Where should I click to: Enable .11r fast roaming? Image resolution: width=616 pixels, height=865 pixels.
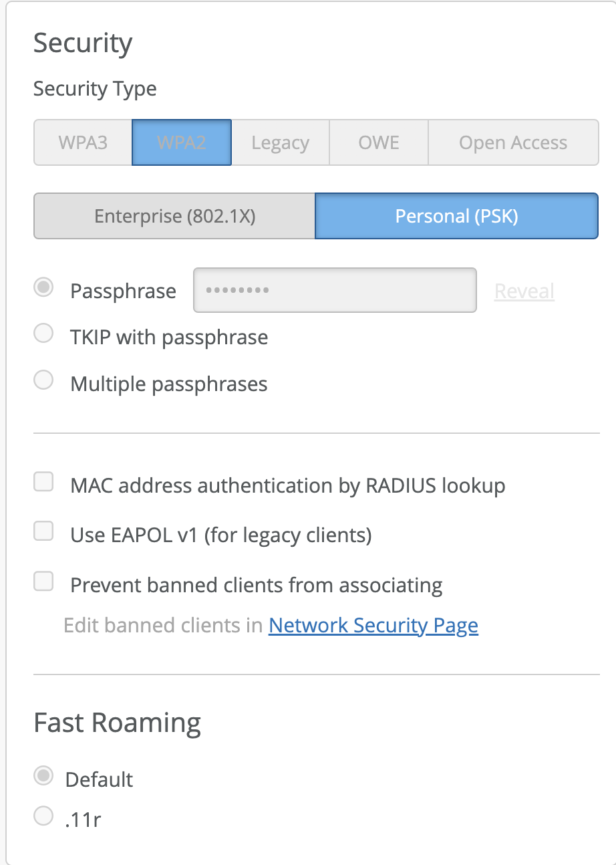[x=43, y=816]
